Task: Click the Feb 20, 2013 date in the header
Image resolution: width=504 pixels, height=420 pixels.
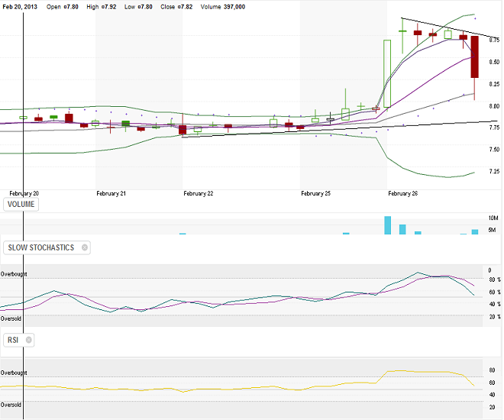Action: [x=20, y=6]
